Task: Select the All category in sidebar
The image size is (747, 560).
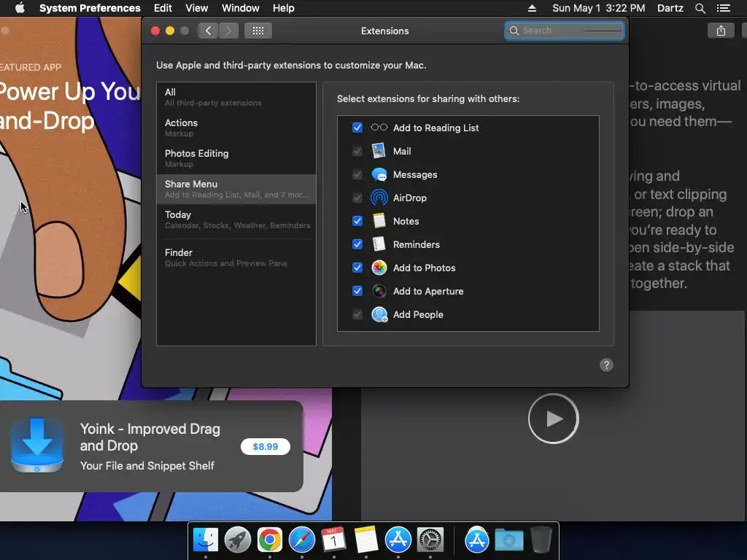Action: [x=236, y=97]
